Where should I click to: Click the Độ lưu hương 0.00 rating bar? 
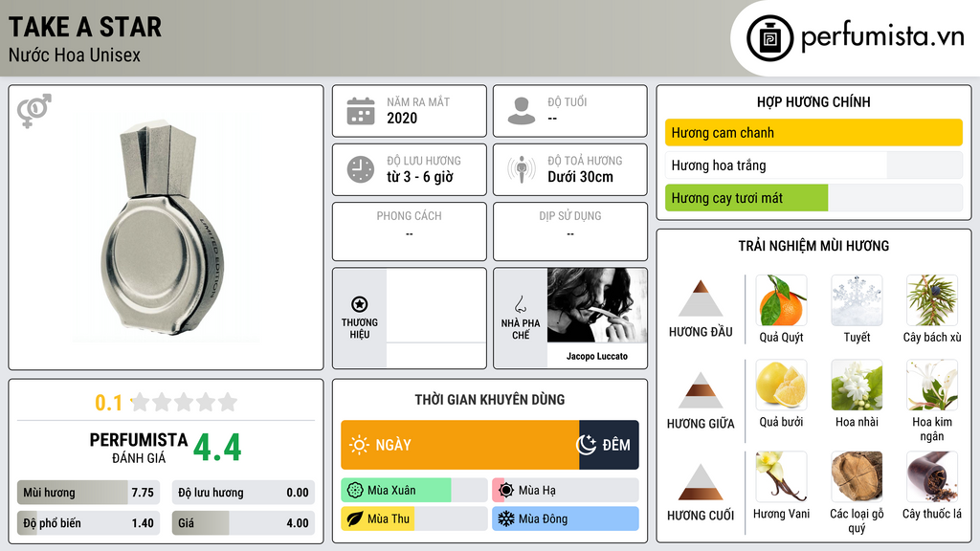(243, 493)
